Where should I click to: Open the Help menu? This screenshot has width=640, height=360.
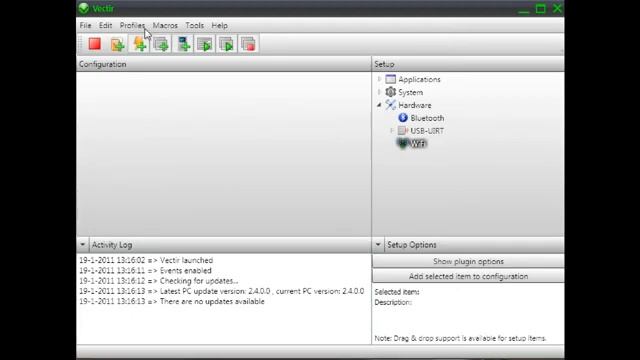(x=219, y=25)
